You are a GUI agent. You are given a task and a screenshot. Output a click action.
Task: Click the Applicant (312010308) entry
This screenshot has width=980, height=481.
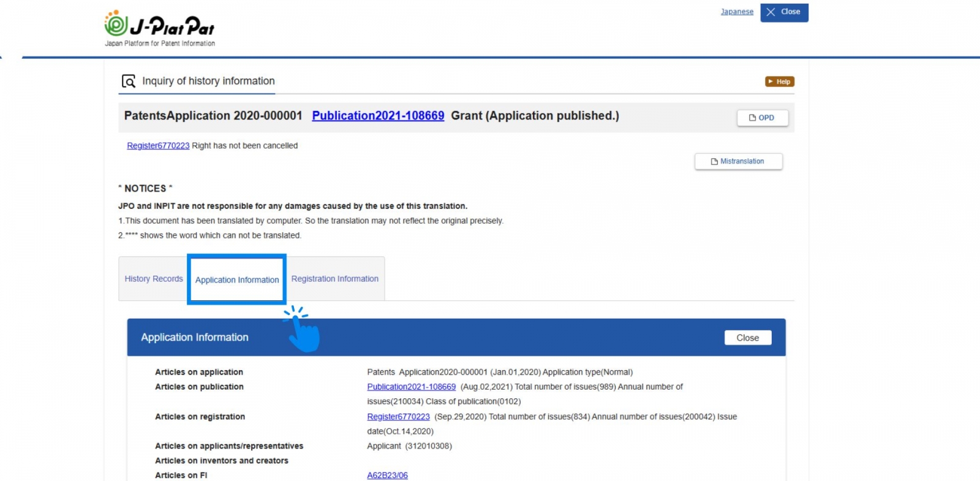(409, 446)
